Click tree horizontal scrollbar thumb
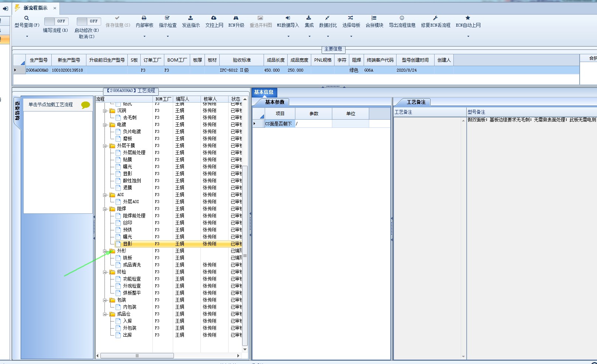 click(137, 356)
